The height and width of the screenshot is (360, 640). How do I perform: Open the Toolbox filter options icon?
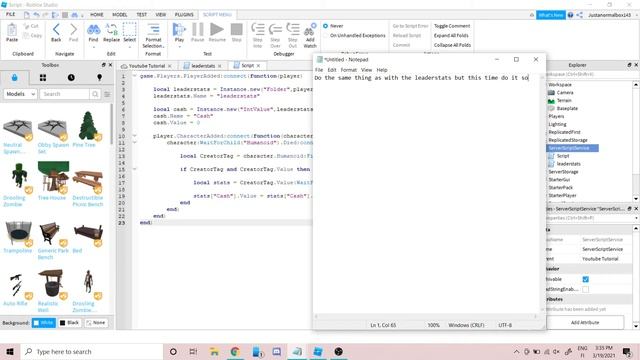(107, 94)
